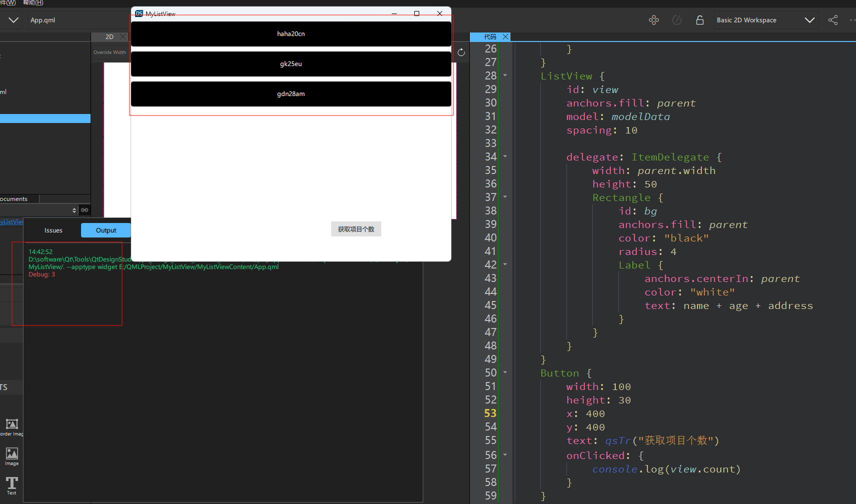Image resolution: width=856 pixels, height=504 pixels.
Task: Select the Border Image component icon
Action: coord(12,427)
